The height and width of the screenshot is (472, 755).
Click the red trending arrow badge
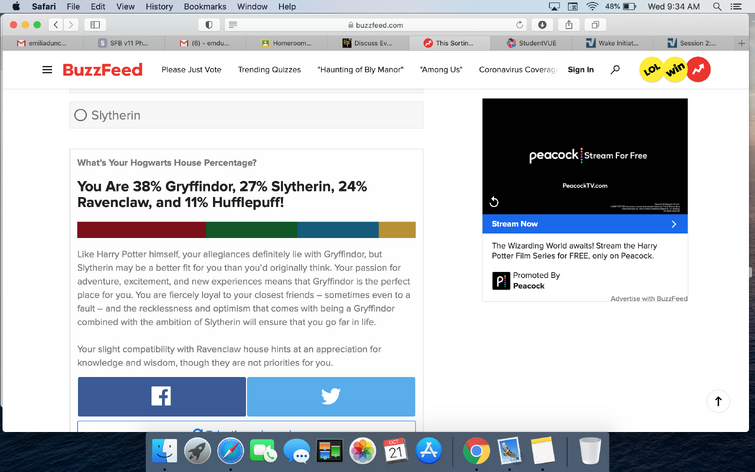(x=698, y=69)
